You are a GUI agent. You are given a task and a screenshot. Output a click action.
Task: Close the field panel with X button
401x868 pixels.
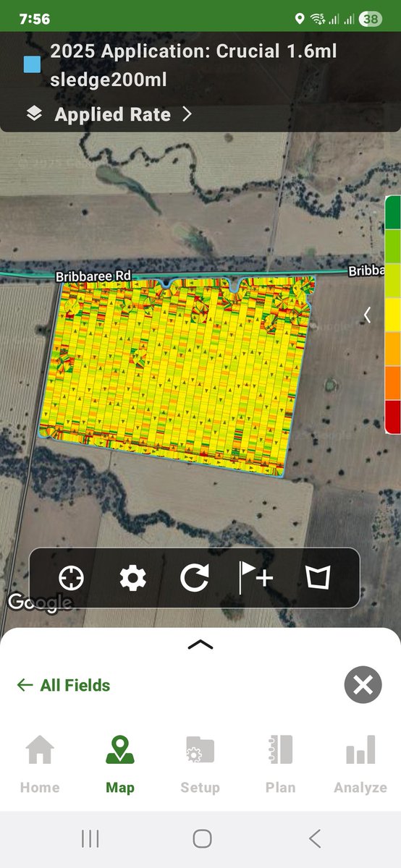(363, 684)
